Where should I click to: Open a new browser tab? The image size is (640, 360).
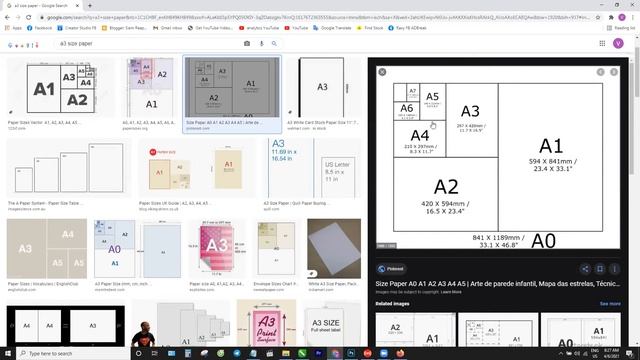coord(89,6)
